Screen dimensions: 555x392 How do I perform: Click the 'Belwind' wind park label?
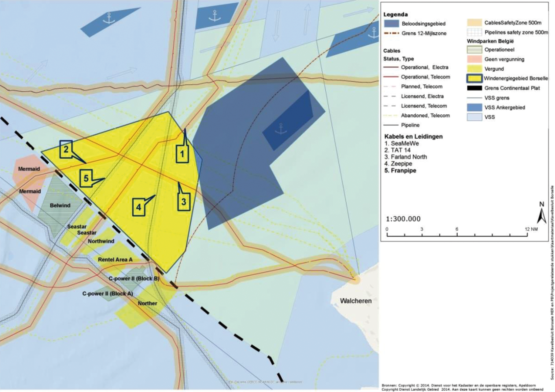coord(60,205)
